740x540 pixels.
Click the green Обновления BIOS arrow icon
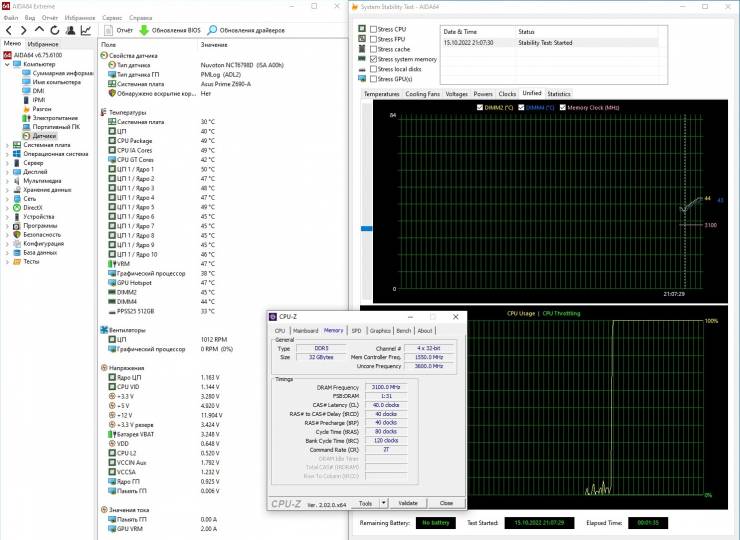click(144, 30)
